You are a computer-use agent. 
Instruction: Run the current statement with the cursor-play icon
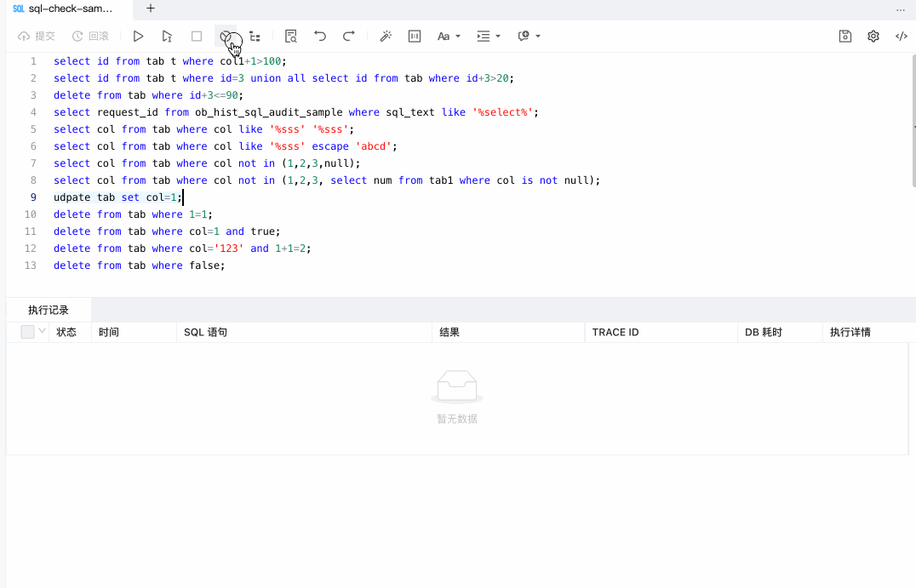coord(167,37)
